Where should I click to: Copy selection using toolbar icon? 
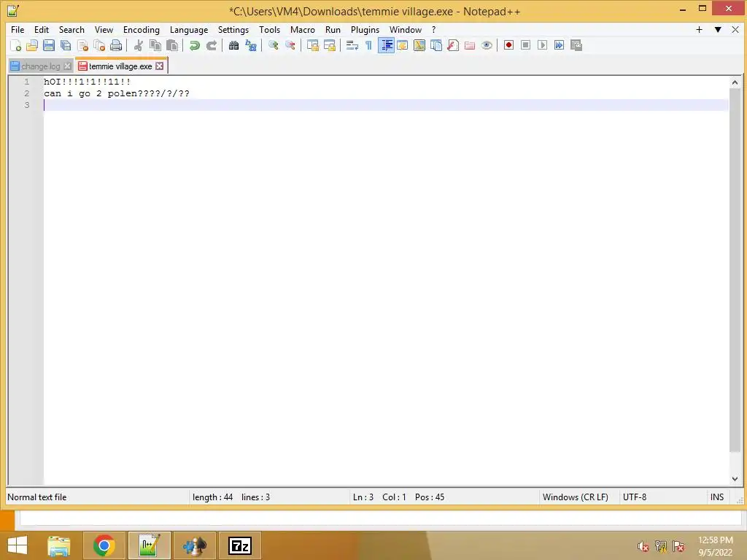(155, 45)
